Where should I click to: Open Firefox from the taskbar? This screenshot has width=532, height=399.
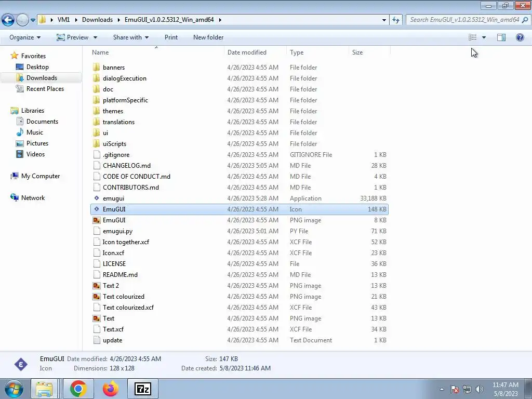point(110,389)
